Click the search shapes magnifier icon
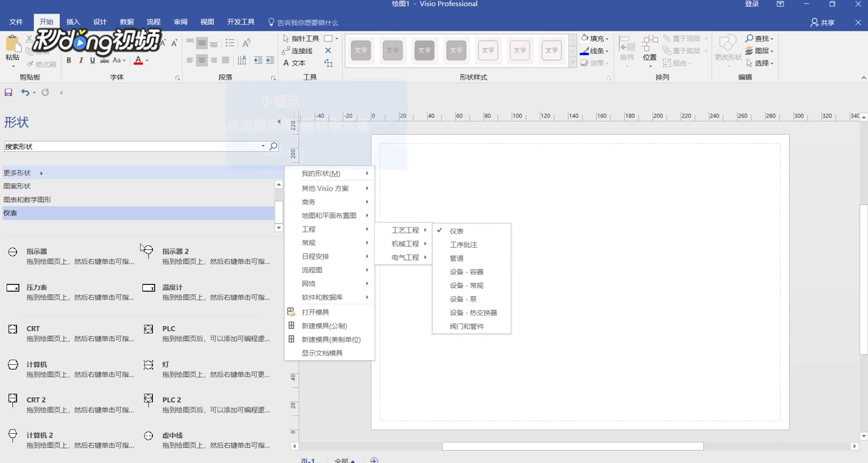Viewport: 868px width, 463px height. (x=273, y=146)
